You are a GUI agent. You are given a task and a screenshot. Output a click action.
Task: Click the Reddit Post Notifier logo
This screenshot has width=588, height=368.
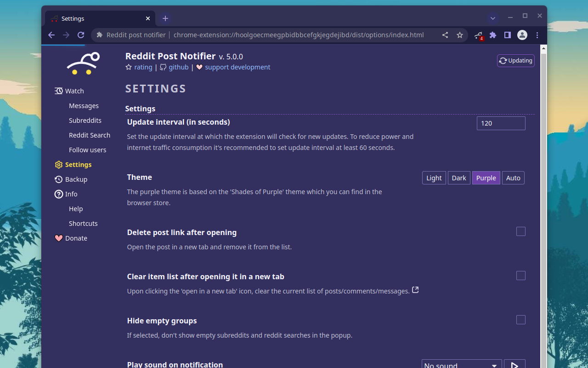coord(83,63)
